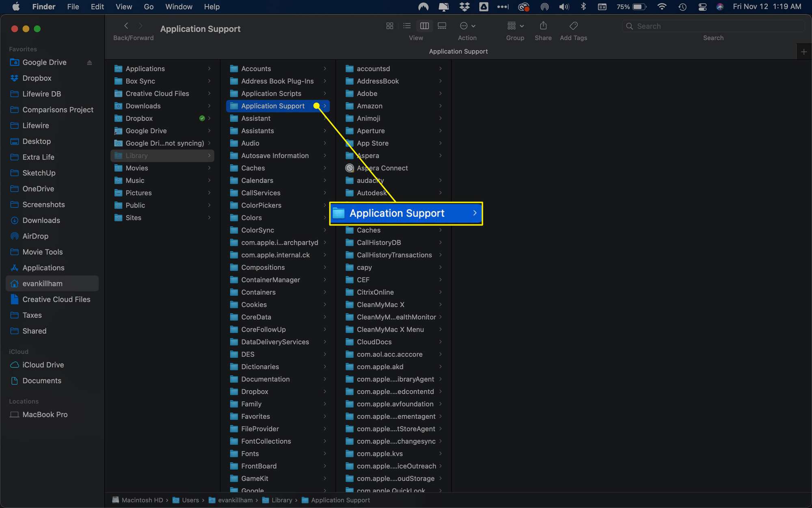This screenshot has height=508, width=812.
Task: Click the Search field
Action: coord(713,26)
